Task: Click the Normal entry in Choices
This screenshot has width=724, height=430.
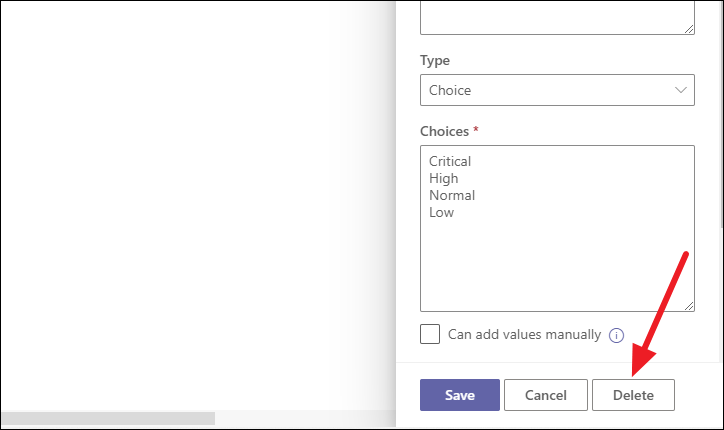Action: (x=452, y=195)
